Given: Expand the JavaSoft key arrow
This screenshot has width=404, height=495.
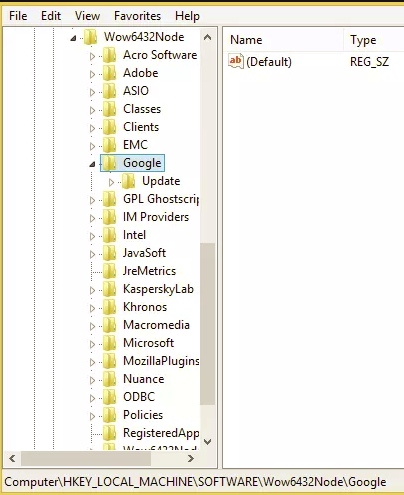Looking at the screenshot, I should point(93,254).
